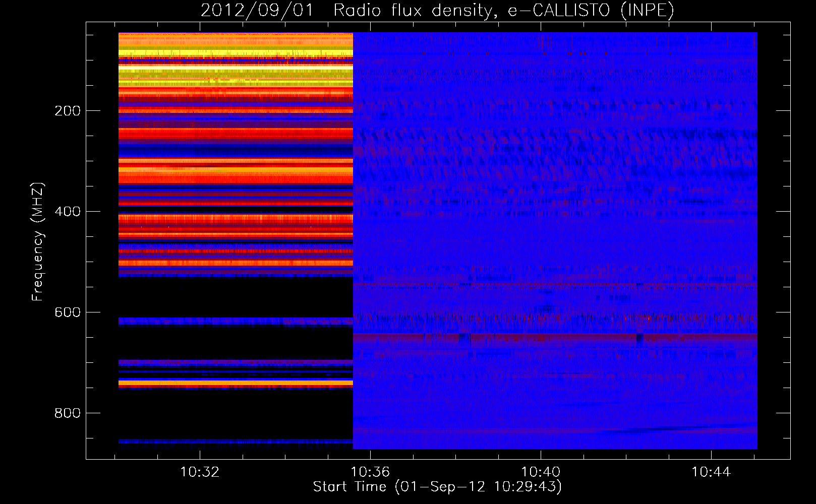The width and height of the screenshot is (816, 504).
Task: Click the '10:40' time tick label
Action: point(541,472)
